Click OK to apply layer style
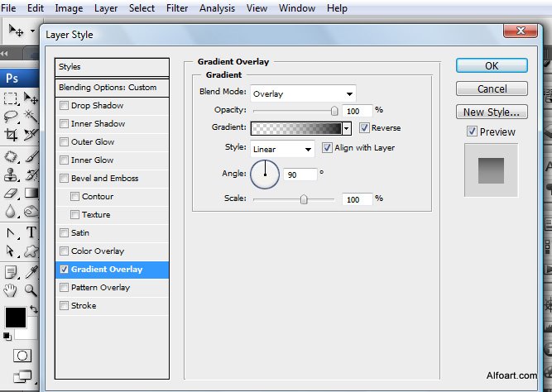Viewport: 552px width, 392px height. (492, 66)
